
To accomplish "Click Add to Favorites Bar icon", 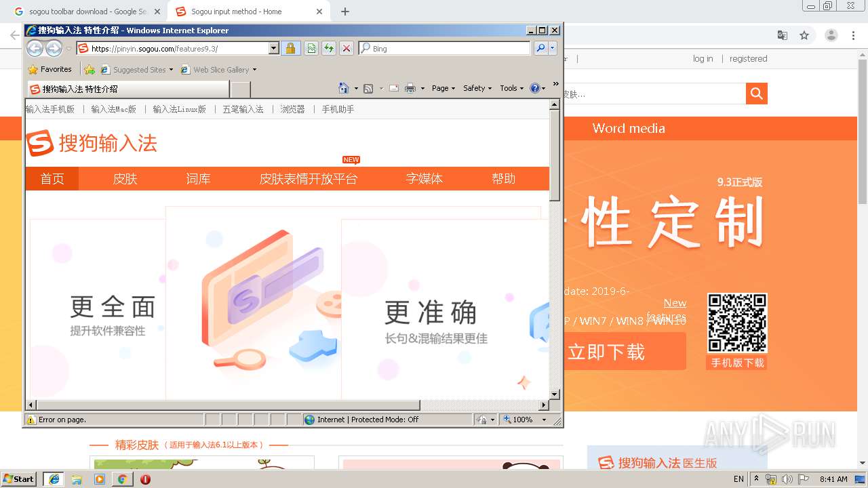I will click(89, 69).
